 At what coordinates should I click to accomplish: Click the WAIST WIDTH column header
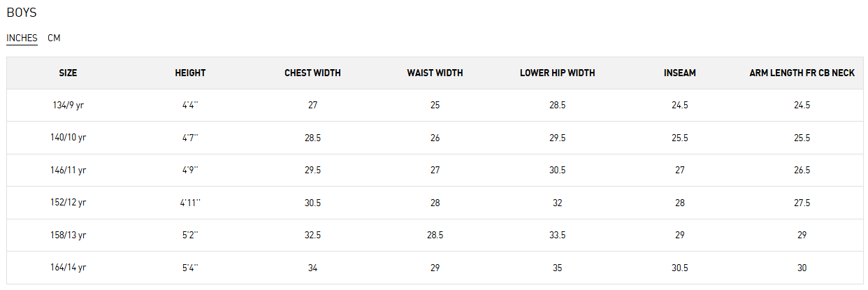(435, 73)
